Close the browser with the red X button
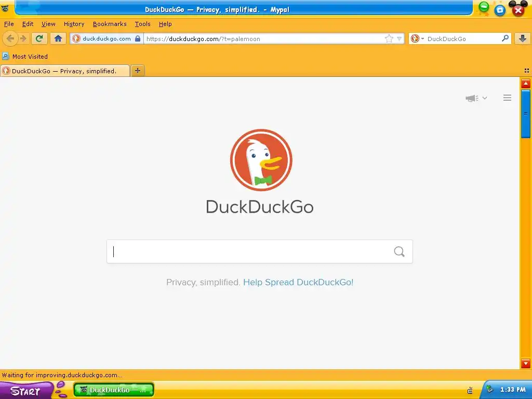This screenshot has width=532, height=399. (x=518, y=10)
